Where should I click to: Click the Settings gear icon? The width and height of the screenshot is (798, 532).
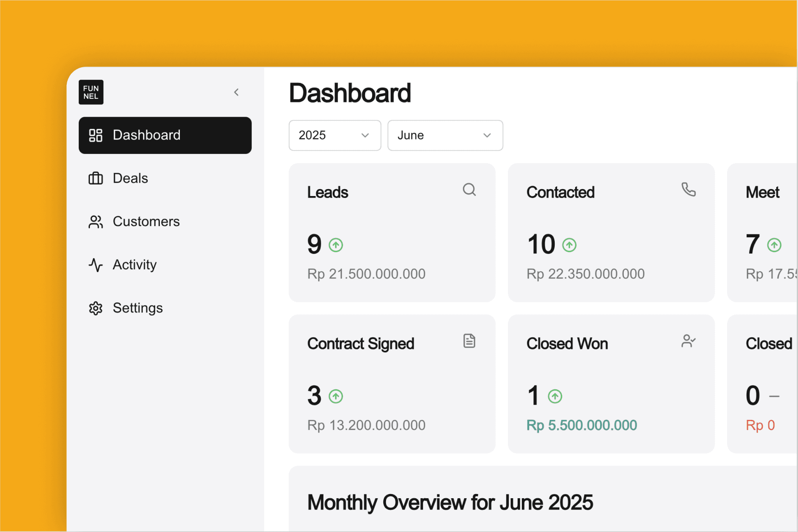coord(95,308)
